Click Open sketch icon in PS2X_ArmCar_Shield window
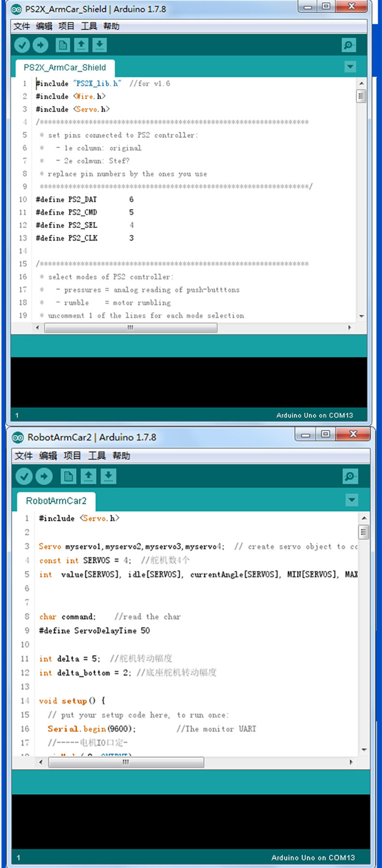 pos(81,45)
